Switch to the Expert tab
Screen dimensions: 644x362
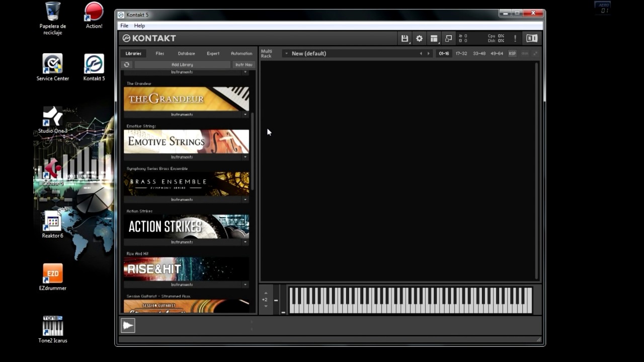click(213, 53)
